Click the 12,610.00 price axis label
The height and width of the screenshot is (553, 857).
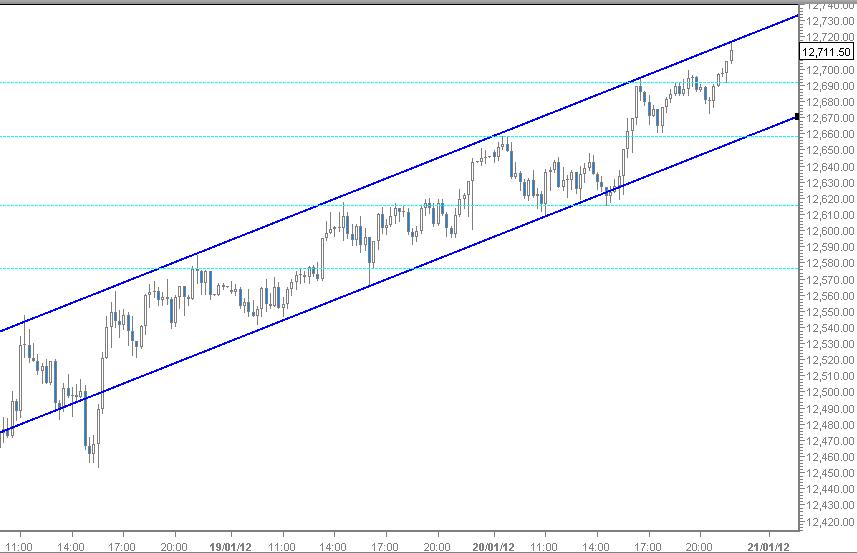(830, 215)
